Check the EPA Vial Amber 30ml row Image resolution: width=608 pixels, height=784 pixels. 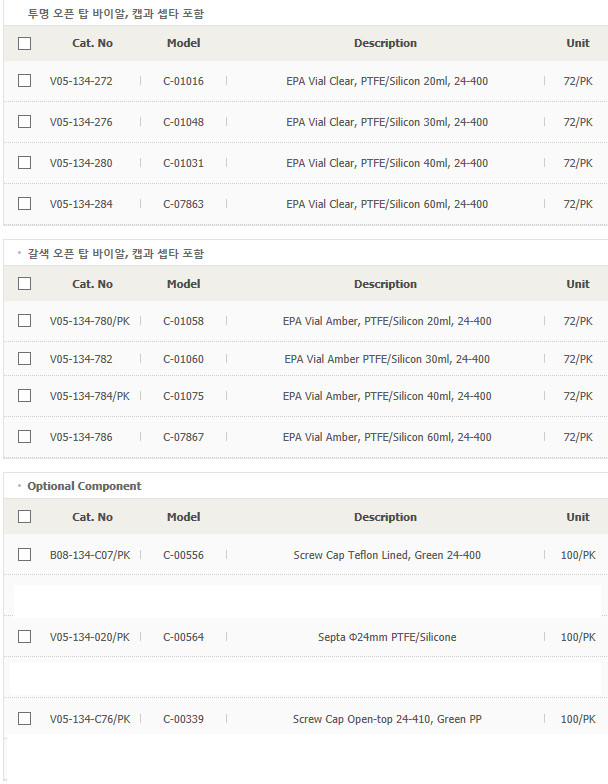click(x=24, y=358)
